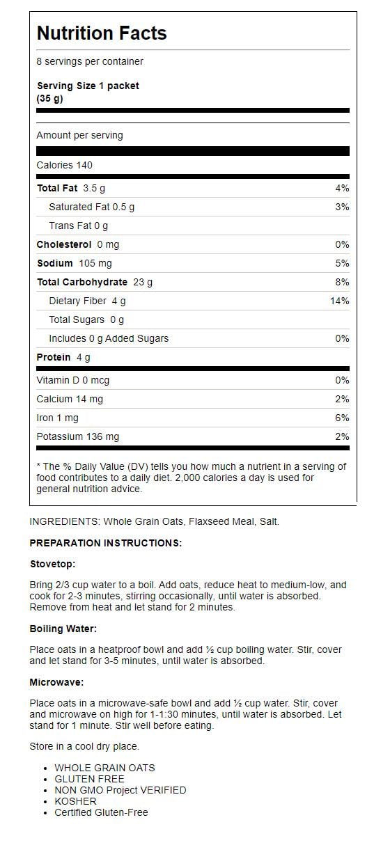Click the Sodium 105 mg row
The height and width of the screenshot is (868, 374).
point(193,263)
